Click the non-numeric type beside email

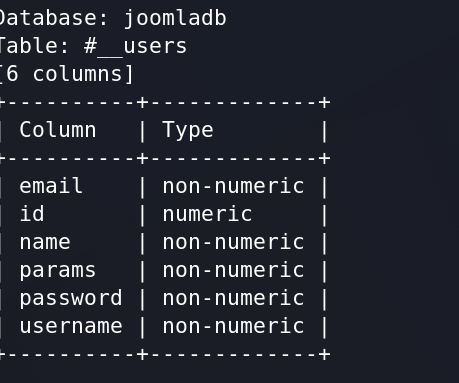(233, 186)
